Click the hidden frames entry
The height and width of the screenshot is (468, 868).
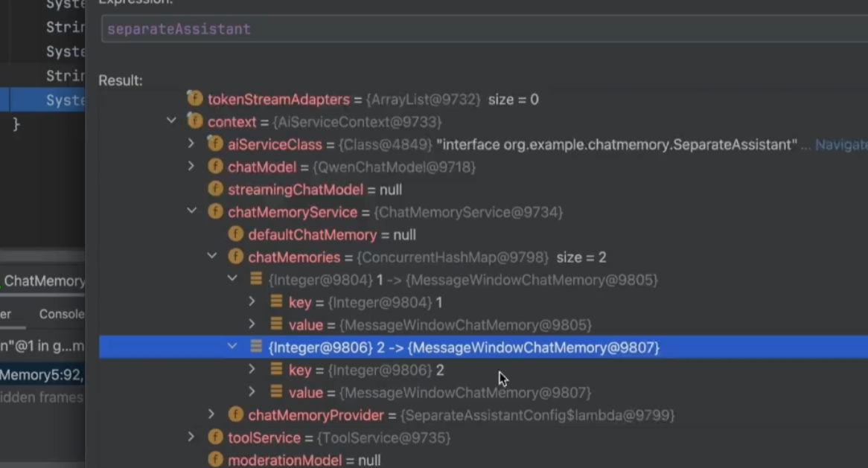coord(42,398)
